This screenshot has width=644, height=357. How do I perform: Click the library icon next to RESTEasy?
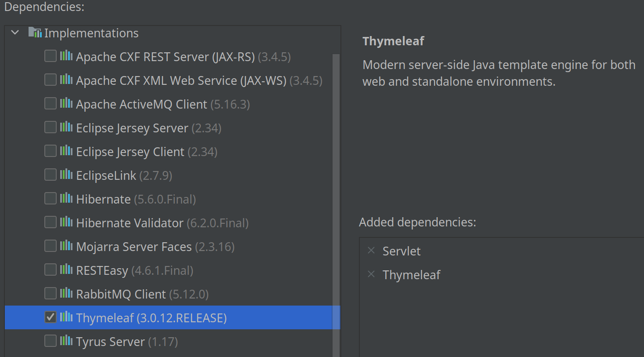pyautogui.click(x=66, y=270)
